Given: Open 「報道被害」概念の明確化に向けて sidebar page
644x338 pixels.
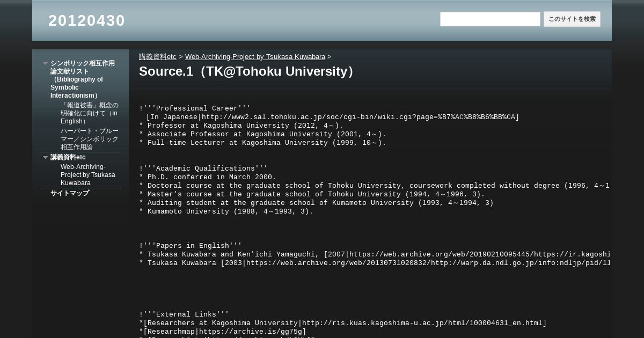Looking at the screenshot, I should (x=89, y=113).
